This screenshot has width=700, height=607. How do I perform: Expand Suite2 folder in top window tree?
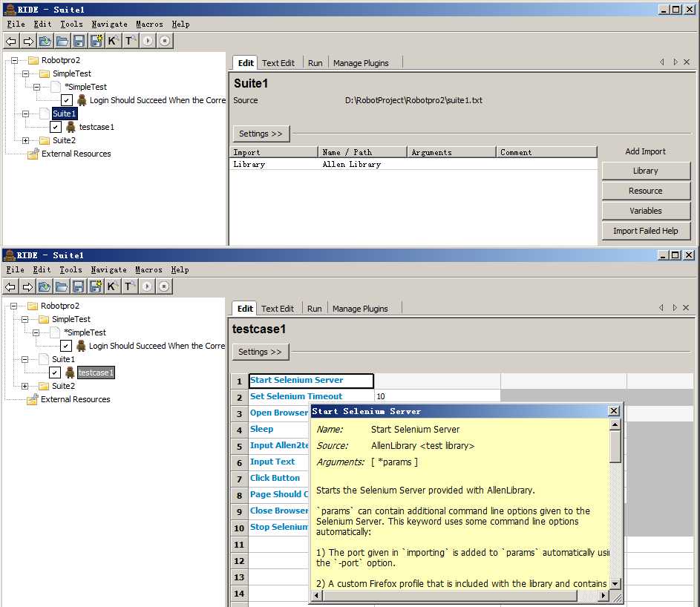click(x=25, y=140)
